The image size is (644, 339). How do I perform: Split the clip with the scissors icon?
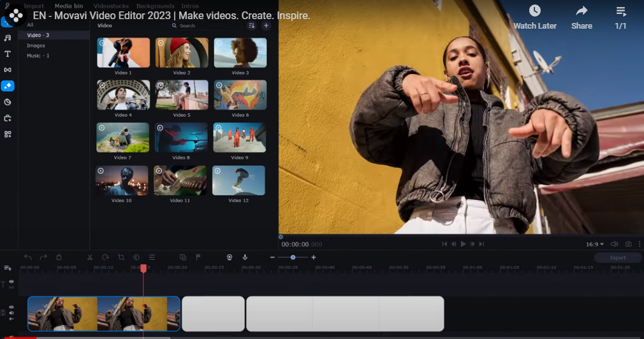[89, 257]
